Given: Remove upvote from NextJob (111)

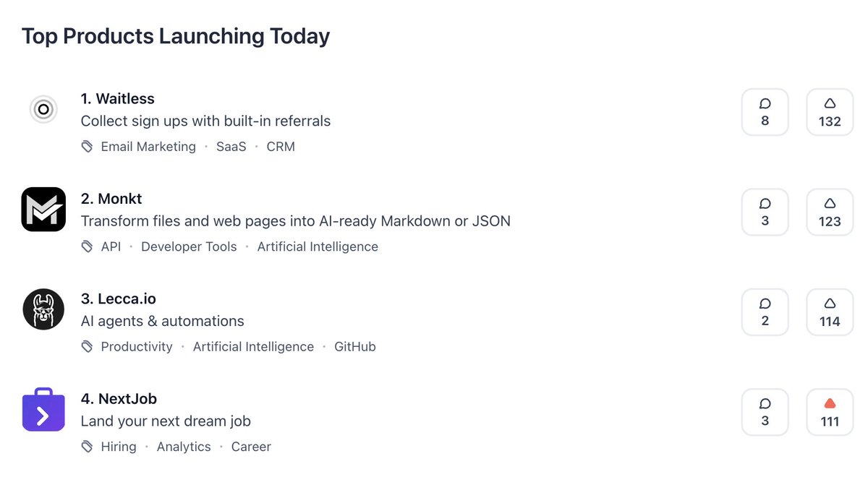Looking at the screenshot, I should pos(830,412).
